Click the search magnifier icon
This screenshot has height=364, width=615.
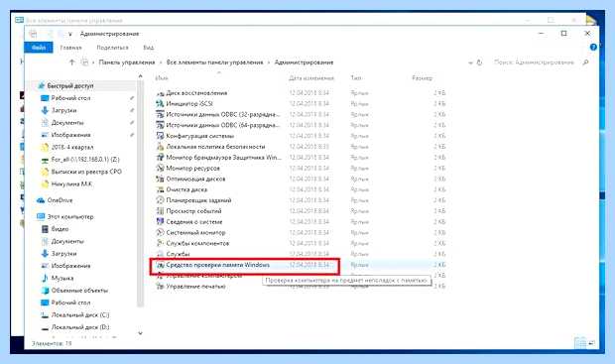(x=585, y=62)
